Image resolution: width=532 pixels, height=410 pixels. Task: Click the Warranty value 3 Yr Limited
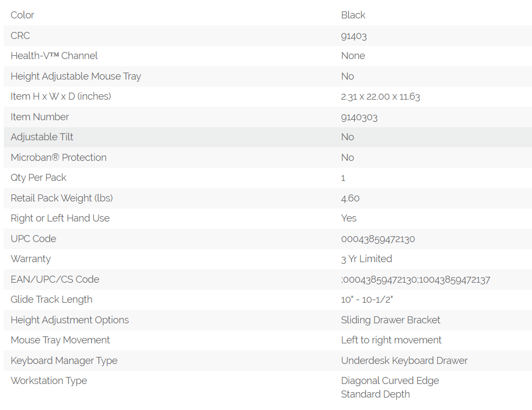[366, 259]
